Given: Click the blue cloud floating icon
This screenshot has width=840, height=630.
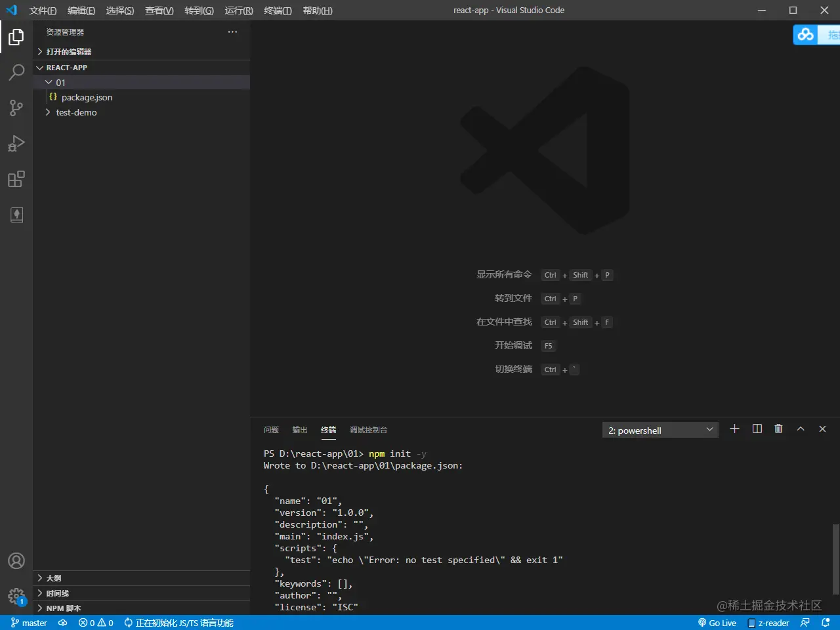Looking at the screenshot, I should tap(806, 35).
